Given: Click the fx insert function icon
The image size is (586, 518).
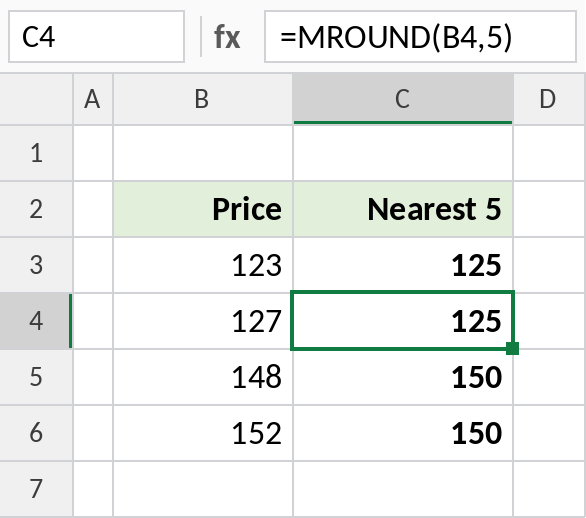Looking at the screenshot, I should click(x=227, y=37).
